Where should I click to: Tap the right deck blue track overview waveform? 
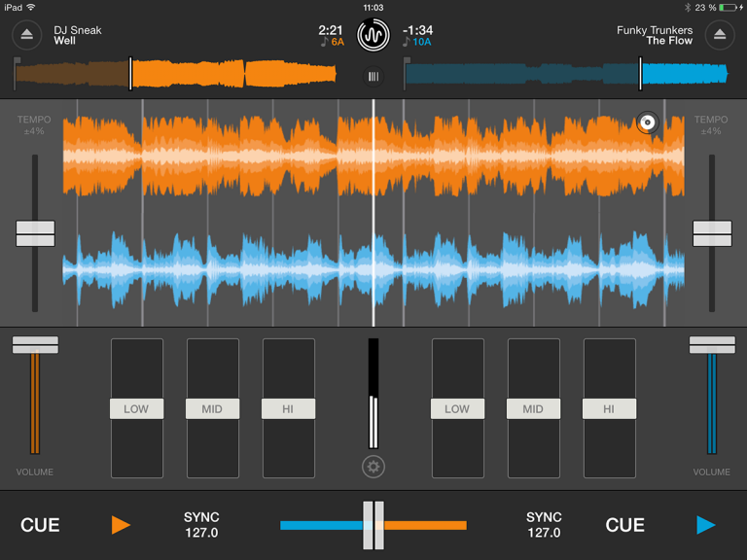(567, 74)
